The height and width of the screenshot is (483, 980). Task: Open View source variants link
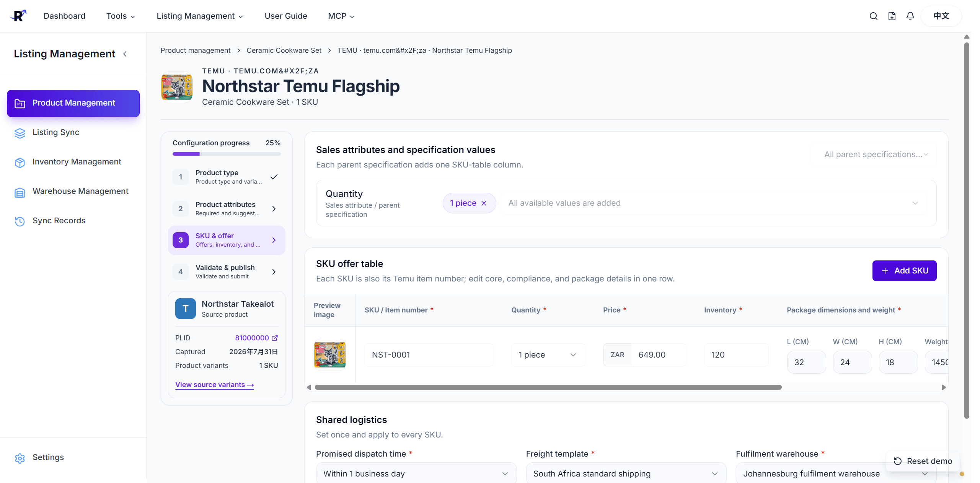(x=215, y=385)
